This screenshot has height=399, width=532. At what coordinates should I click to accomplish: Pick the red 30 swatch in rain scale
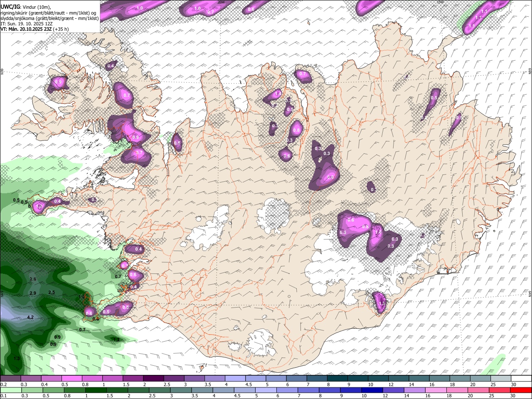pos(521,390)
